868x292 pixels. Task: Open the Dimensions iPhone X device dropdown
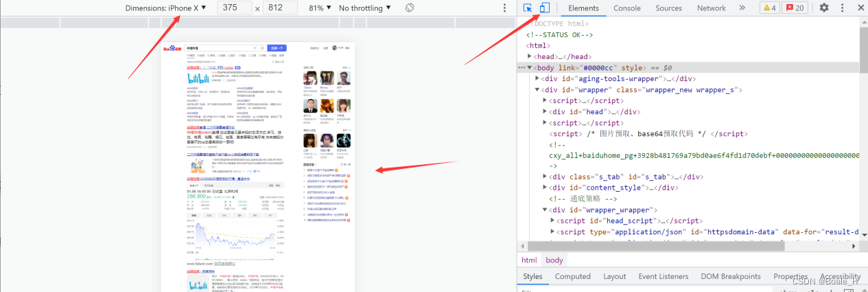point(165,8)
